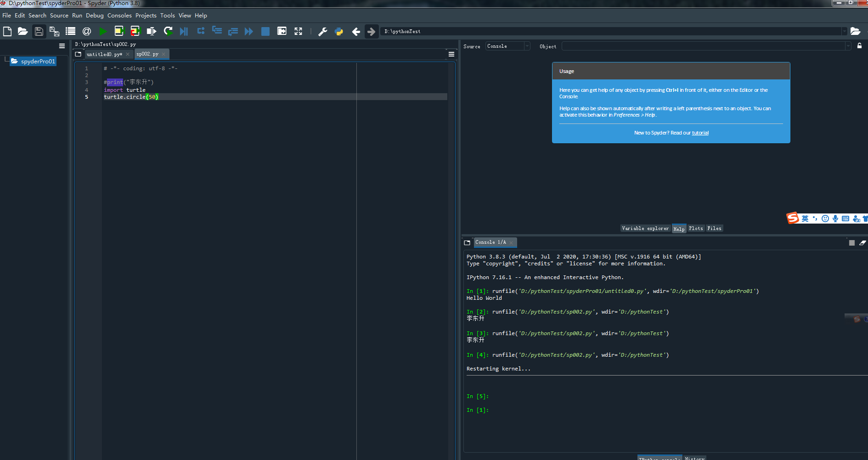Viewport: 868px width, 460px height.
Task: Maximize the current pane
Action: [282, 31]
